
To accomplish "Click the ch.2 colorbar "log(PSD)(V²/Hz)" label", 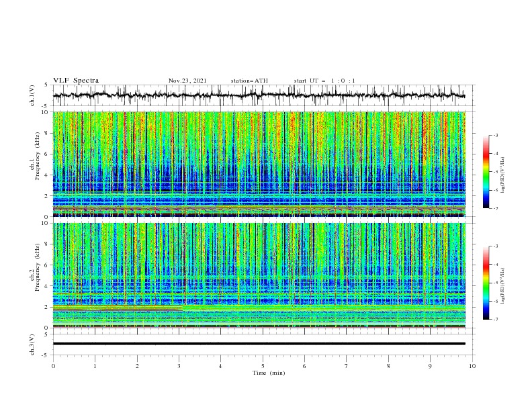I will (502, 286).
